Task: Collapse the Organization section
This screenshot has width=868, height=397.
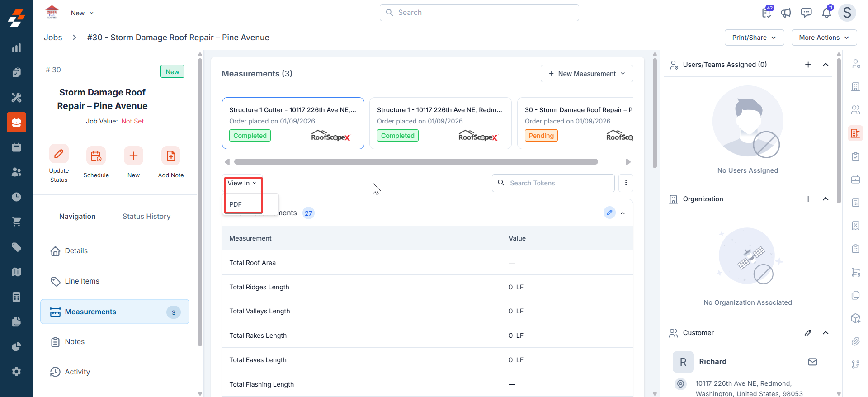Action: pyautogui.click(x=826, y=199)
